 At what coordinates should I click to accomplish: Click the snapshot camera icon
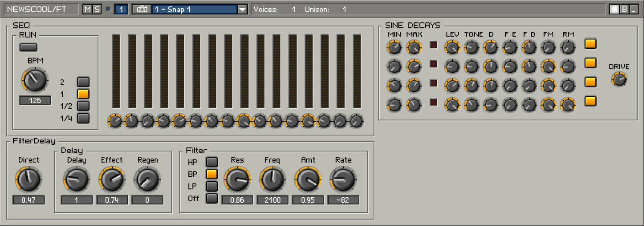[142, 9]
